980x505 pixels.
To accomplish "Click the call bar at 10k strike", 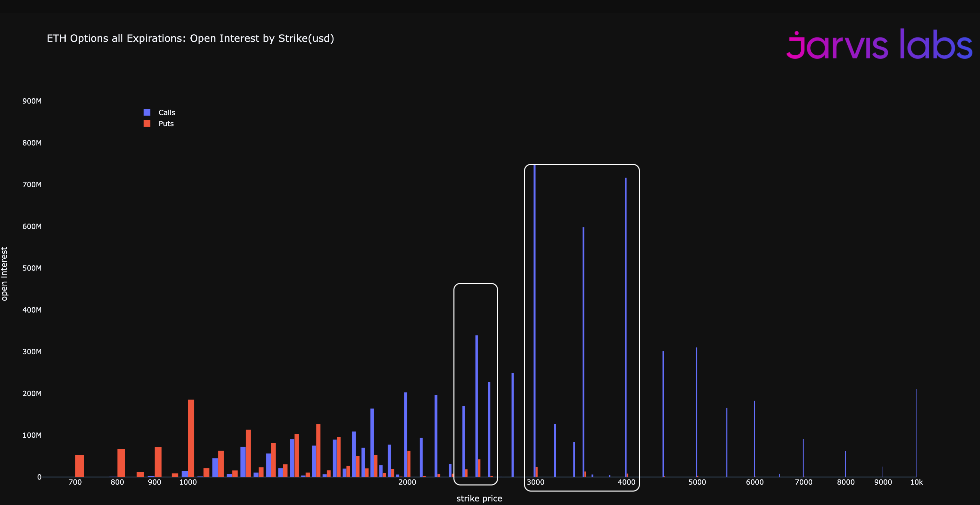I will pos(916,434).
